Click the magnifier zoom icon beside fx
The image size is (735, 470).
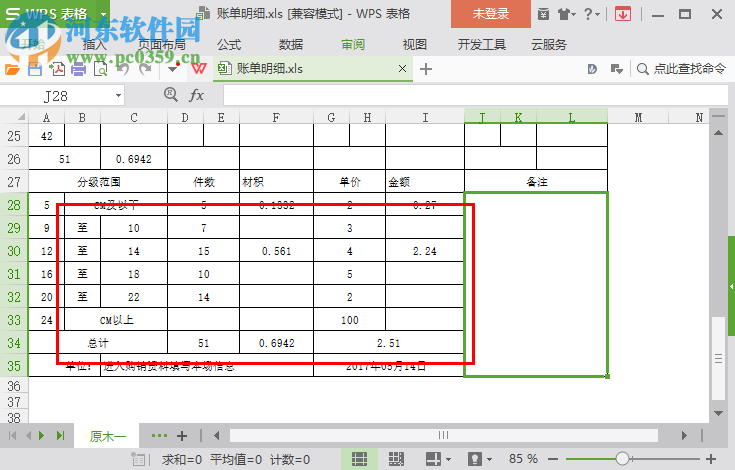[171, 95]
